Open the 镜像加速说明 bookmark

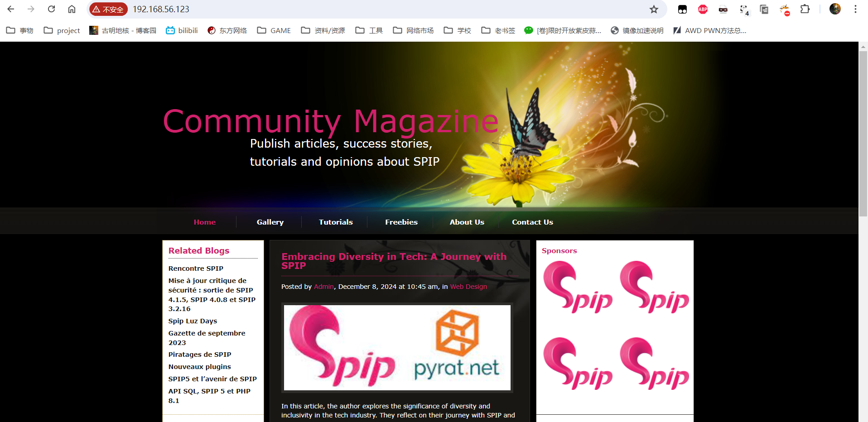(637, 30)
